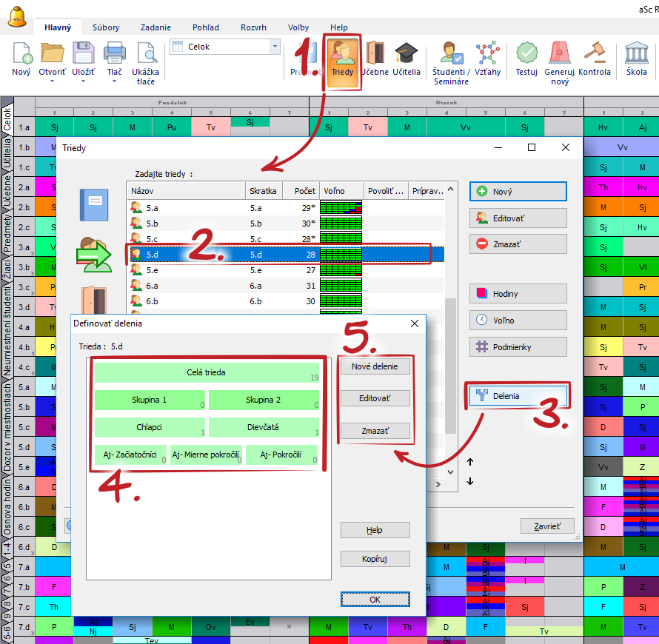Click the Generuj nový icon

click(x=560, y=53)
